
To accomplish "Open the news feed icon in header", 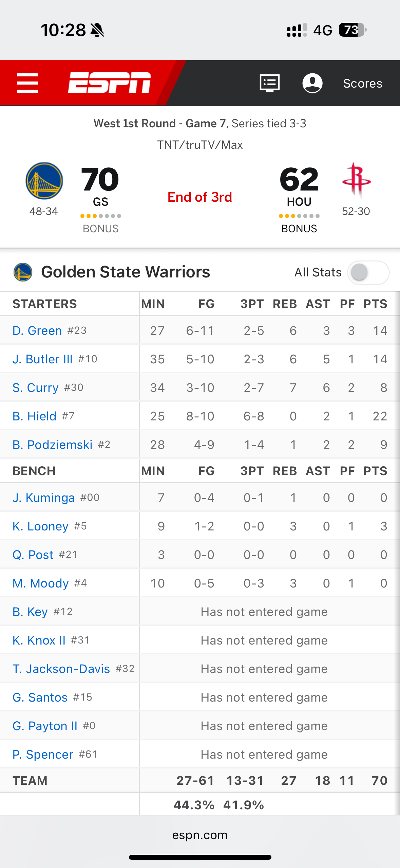I will pyautogui.click(x=270, y=83).
